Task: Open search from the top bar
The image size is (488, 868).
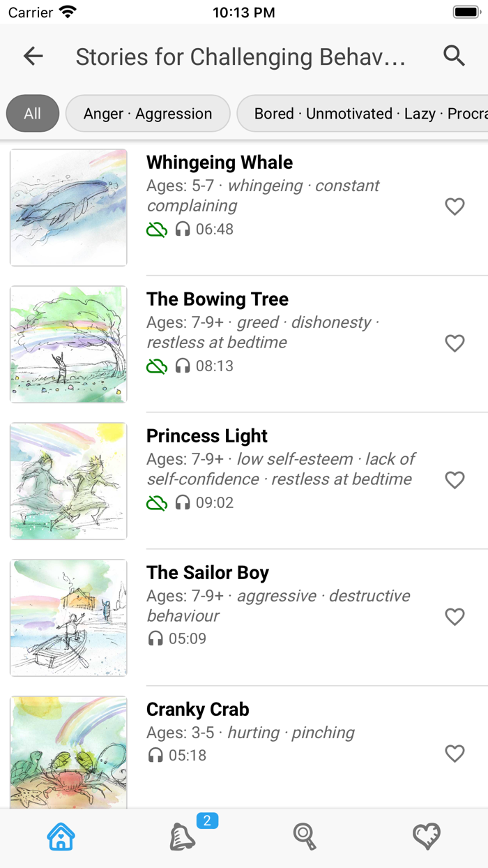Action: [x=454, y=56]
